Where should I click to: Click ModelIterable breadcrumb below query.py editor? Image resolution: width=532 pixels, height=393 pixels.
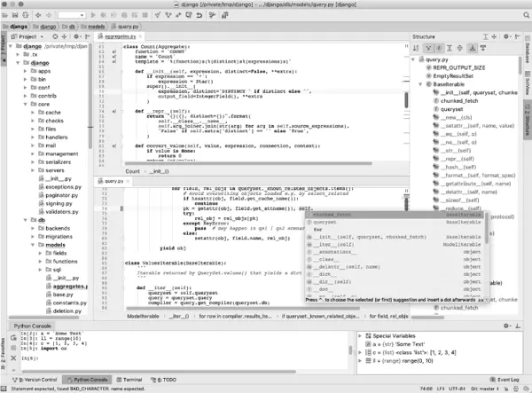pyautogui.click(x=143, y=317)
